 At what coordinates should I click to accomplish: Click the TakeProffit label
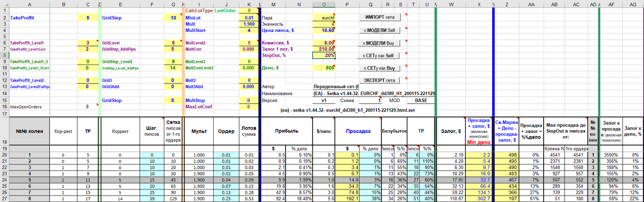pyautogui.click(x=23, y=17)
